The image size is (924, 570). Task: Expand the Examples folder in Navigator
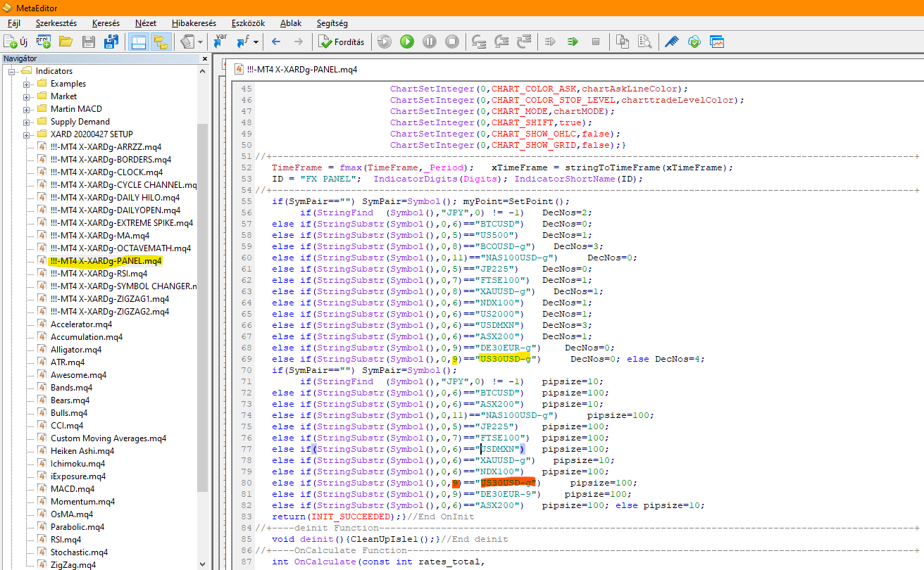(27, 84)
